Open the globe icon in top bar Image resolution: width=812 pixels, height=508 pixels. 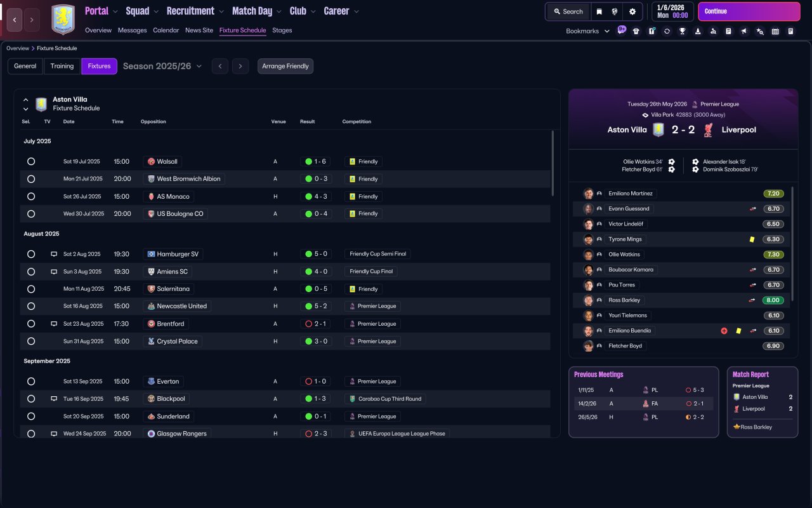[x=615, y=11]
